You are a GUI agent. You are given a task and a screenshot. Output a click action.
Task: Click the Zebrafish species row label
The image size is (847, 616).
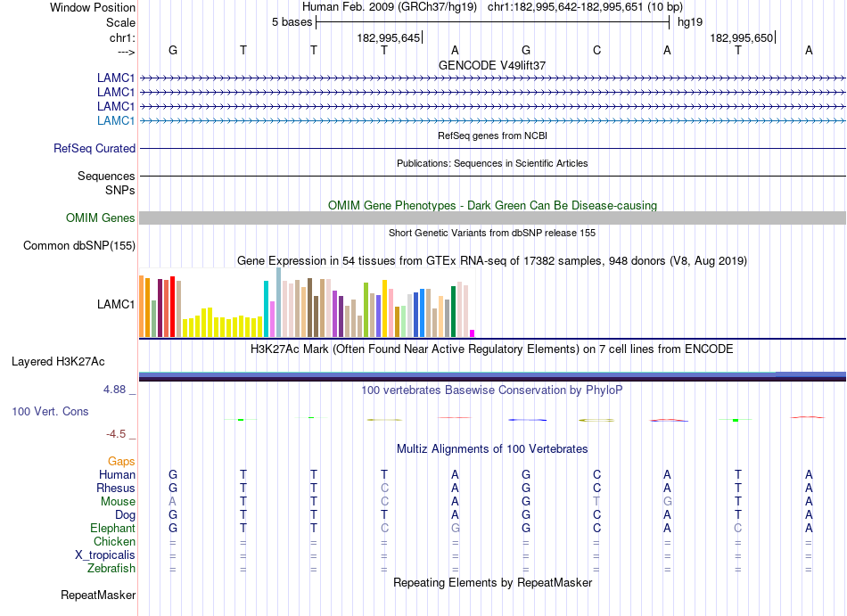pyautogui.click(x=111, y=568)
